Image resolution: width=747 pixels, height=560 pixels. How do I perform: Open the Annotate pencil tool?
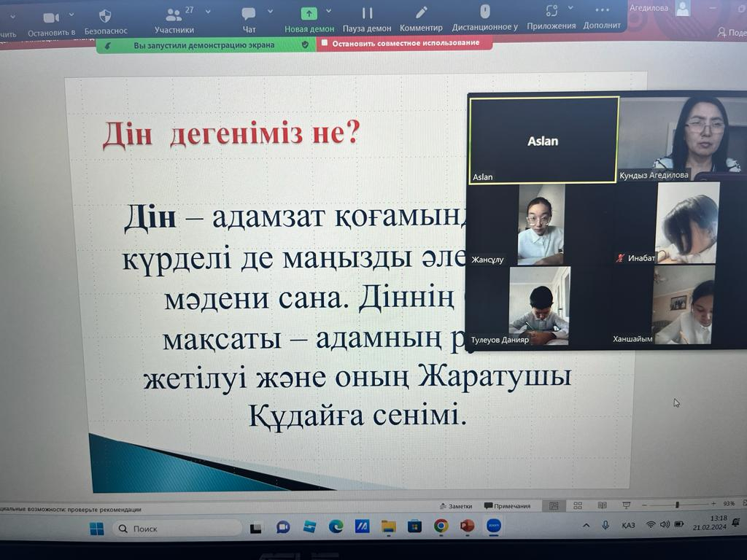(421, 12)
